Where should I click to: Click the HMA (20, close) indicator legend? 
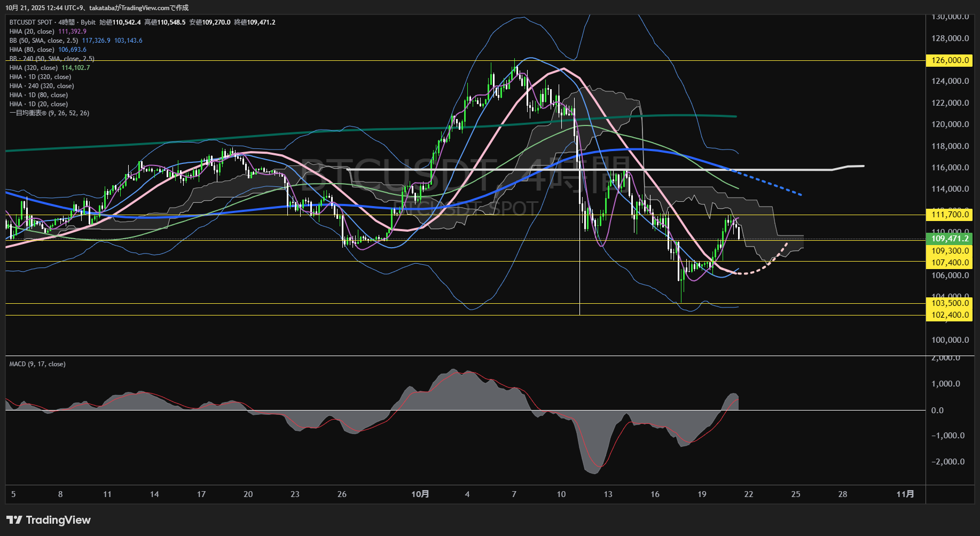coord(32,31)
